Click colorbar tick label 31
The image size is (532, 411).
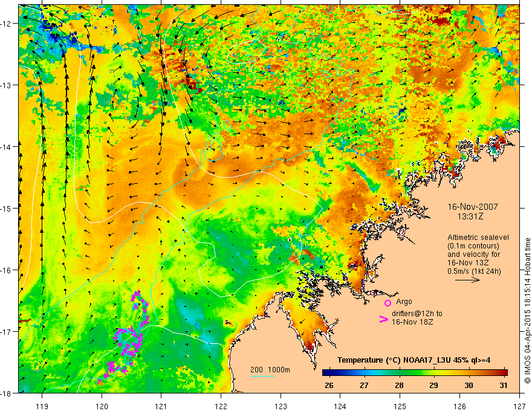click(x=504, y=385)
